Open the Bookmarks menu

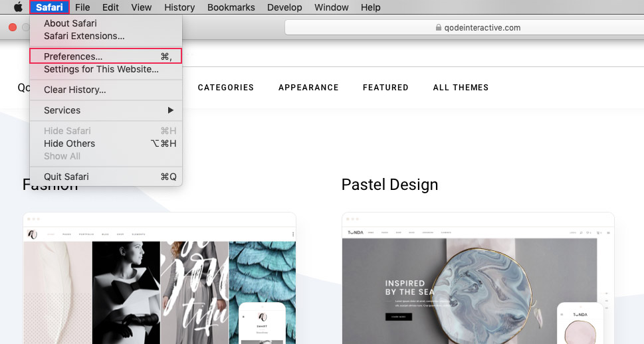231,7
